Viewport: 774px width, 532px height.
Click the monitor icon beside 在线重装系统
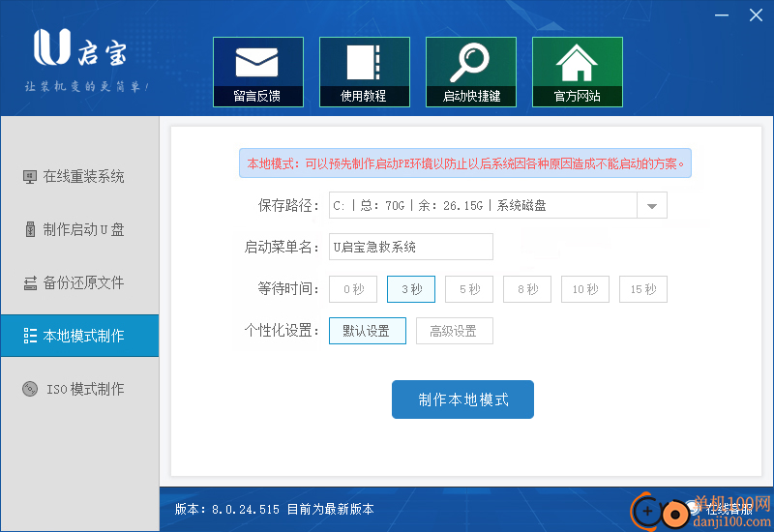point(30,177)
